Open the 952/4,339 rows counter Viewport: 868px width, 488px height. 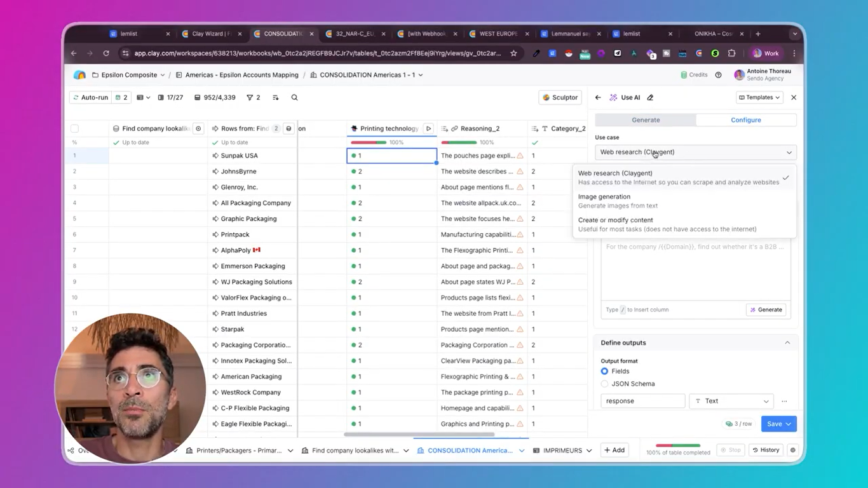(215, 97)
